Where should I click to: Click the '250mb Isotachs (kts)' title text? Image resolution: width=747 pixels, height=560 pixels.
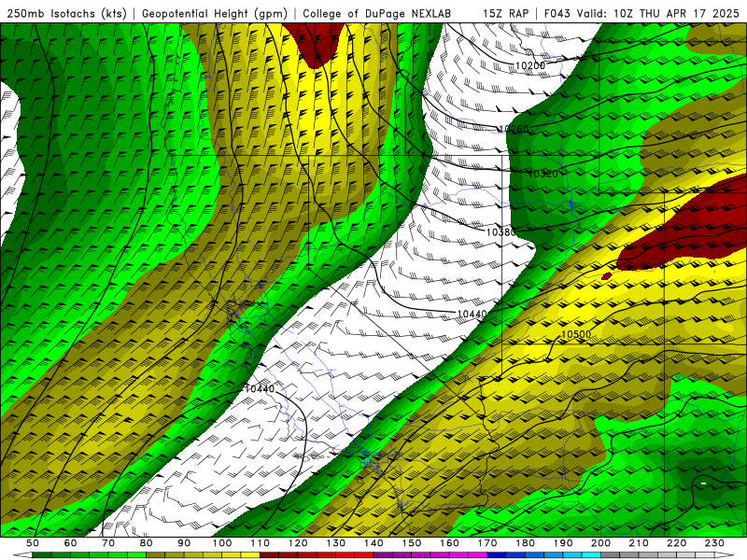click(x=67, y=14)
